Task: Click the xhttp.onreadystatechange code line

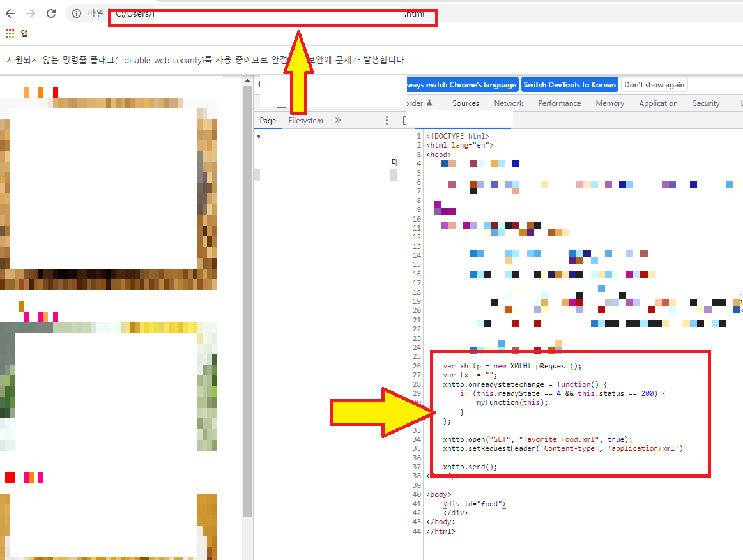Action: click(x=525, y=384)
